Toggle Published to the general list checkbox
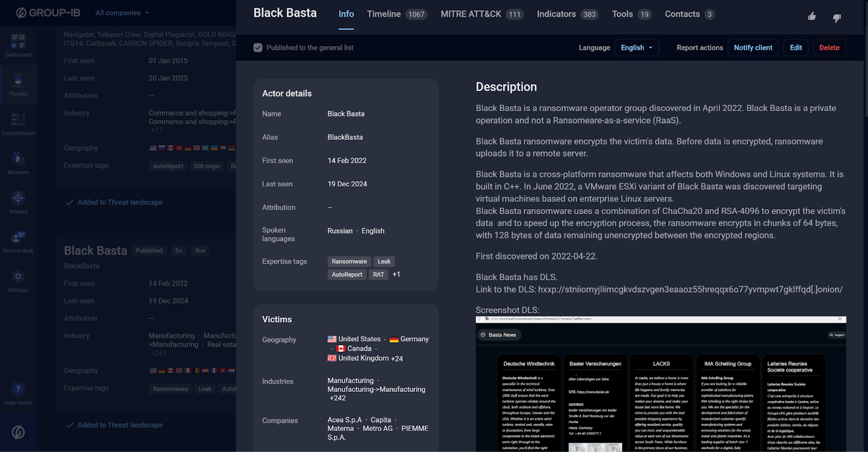868x452 pixels. (x=258, y=48)
